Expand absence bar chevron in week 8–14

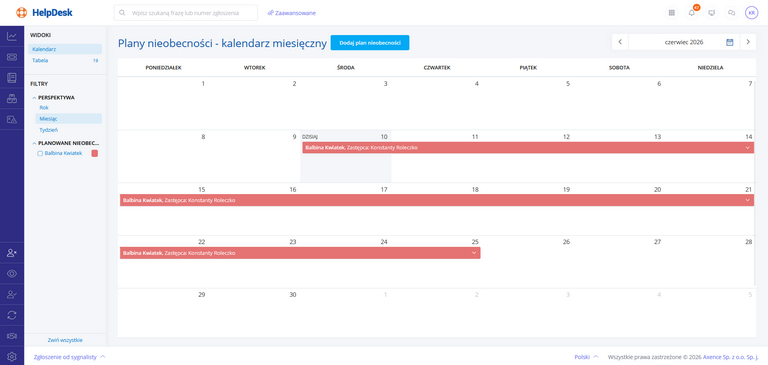pyautogui.click(x=747, y=147)
